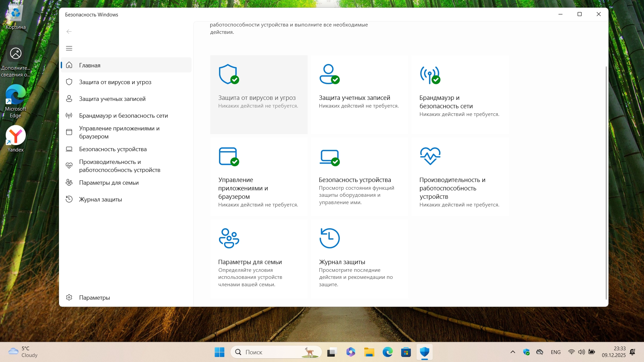Collapse the hamburger navigation menu
Screen dimensions: 644x362
point(69,48)
